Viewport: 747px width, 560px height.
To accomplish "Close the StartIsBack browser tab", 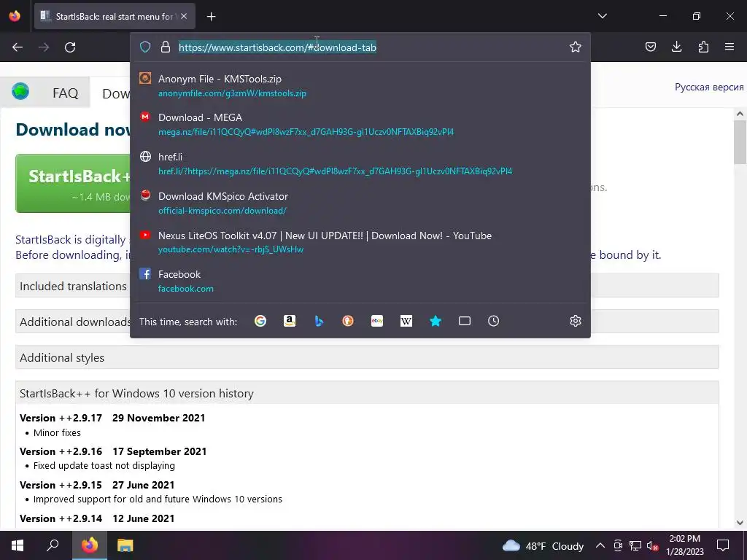I will (x=184, y=16).
